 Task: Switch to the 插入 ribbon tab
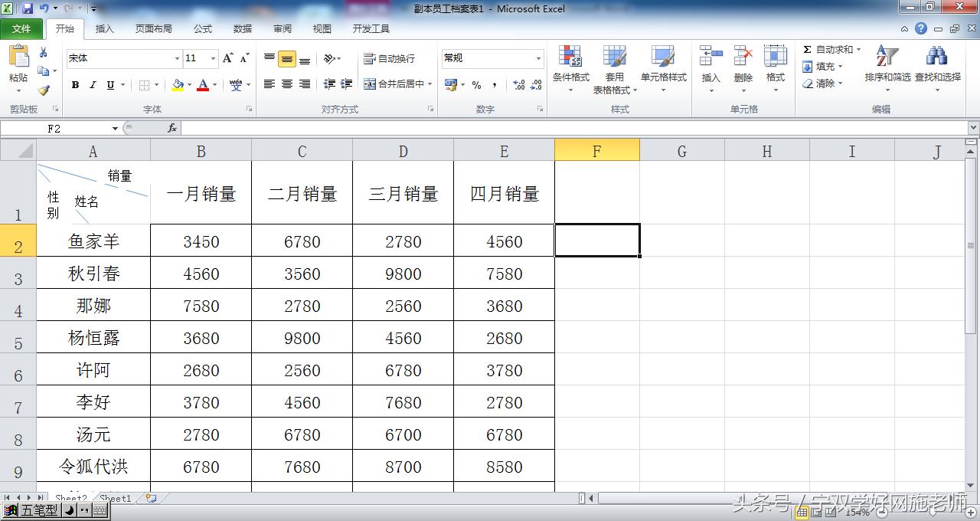click(104, 28)
